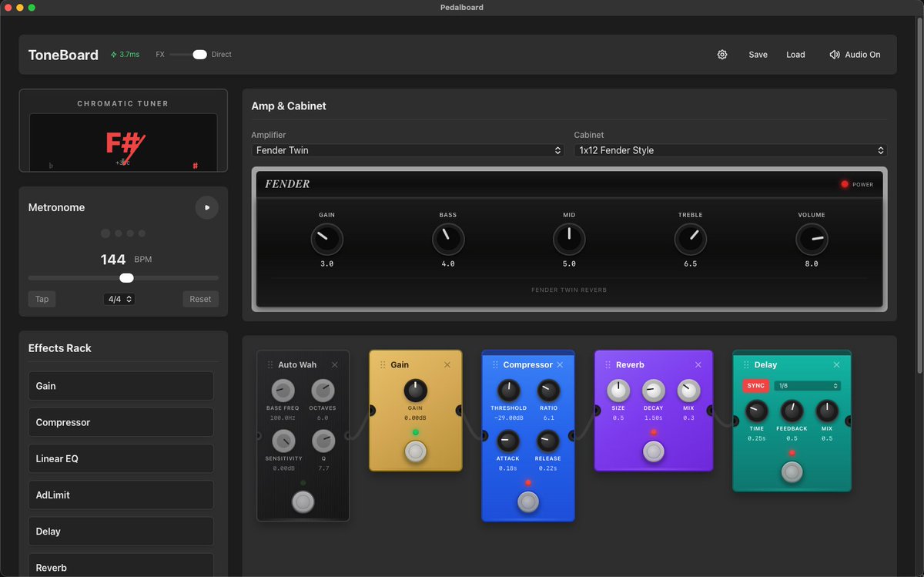Grab the Delay drag handle

coord(747,365)
